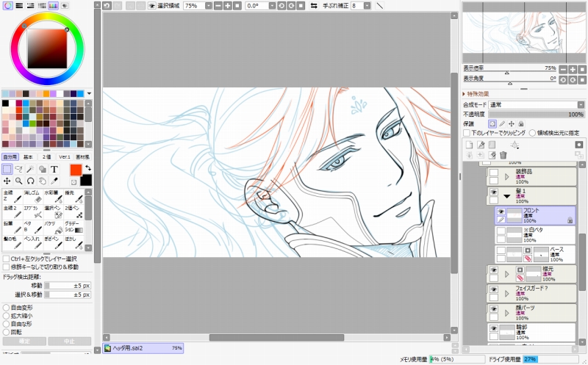Adjust the 不透明度 opacity slider
The height and width of the screenshot is (365, 588).
tap(537, 115)
